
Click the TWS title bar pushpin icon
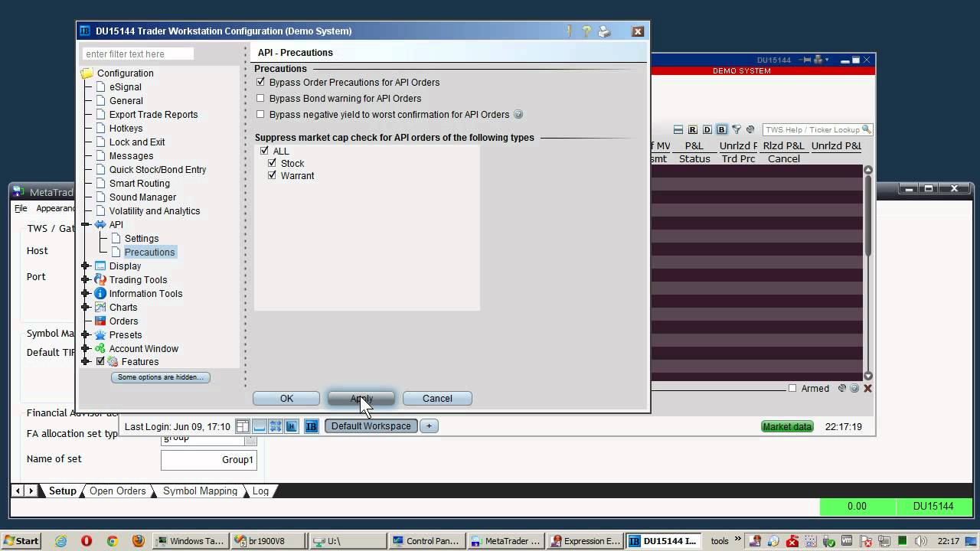click(x=806, y=60)
